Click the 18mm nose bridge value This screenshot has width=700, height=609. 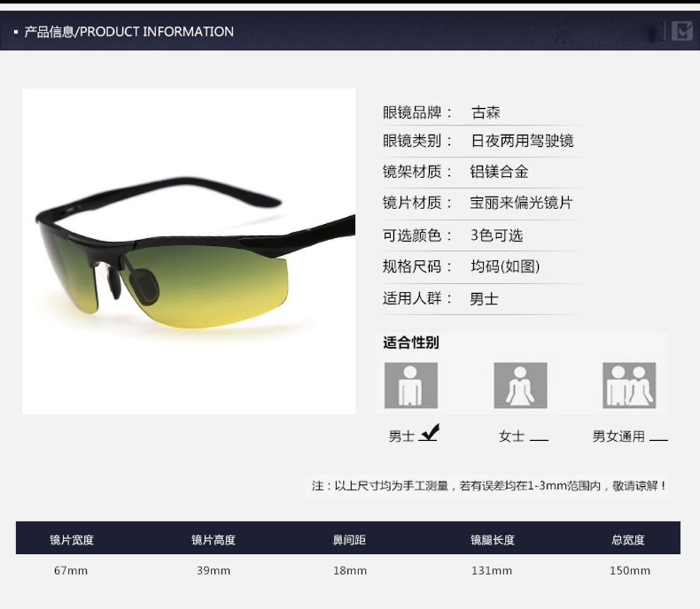[350, 571]
